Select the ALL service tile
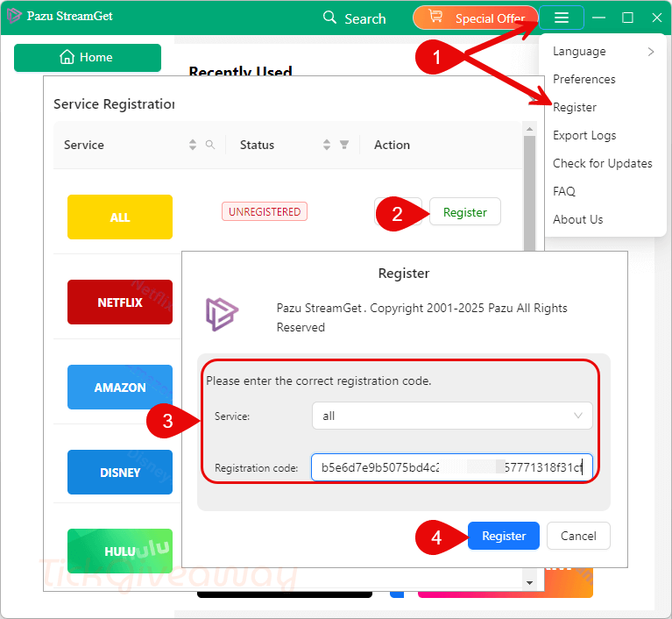This screenshot has height=619, width=672. coord(120,217)
